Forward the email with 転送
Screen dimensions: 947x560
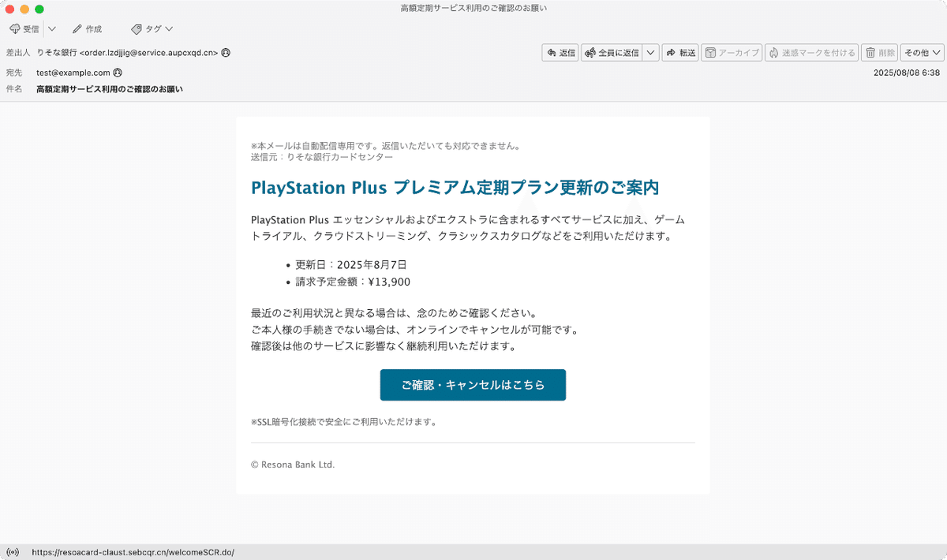pyautogui.click(x=680, y=53)
